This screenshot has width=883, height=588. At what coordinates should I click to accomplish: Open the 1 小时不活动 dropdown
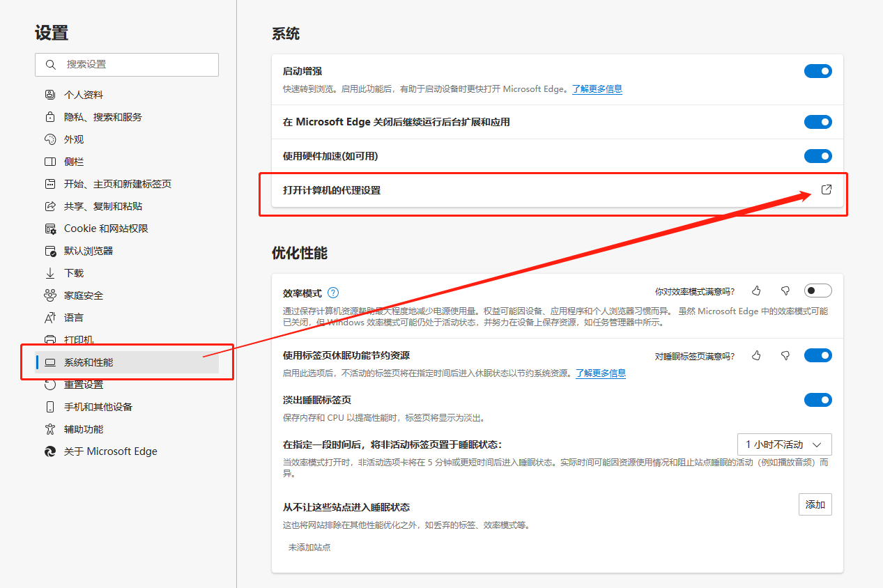[x=785, y=444]
